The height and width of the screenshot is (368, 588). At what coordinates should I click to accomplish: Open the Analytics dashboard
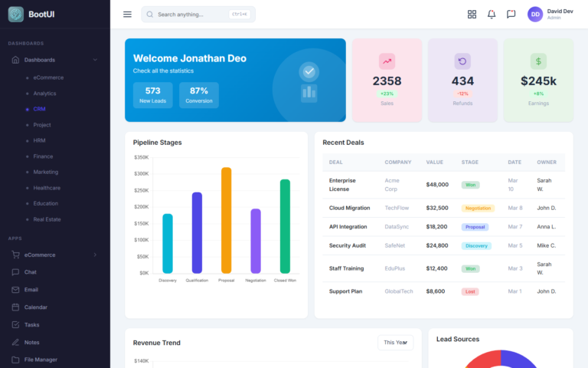[x=44, y=93]
